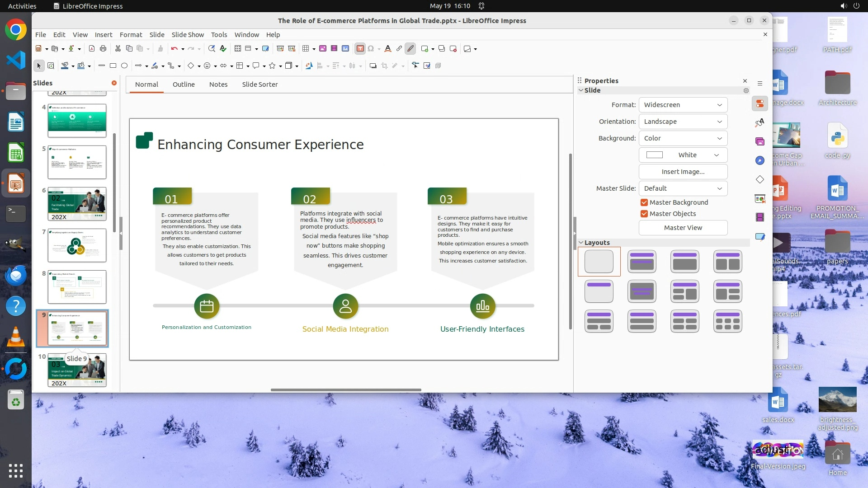Click the Insert Chart toolbar icon
This screenshot has height=488, width=868.
click(x=345, y=49)
